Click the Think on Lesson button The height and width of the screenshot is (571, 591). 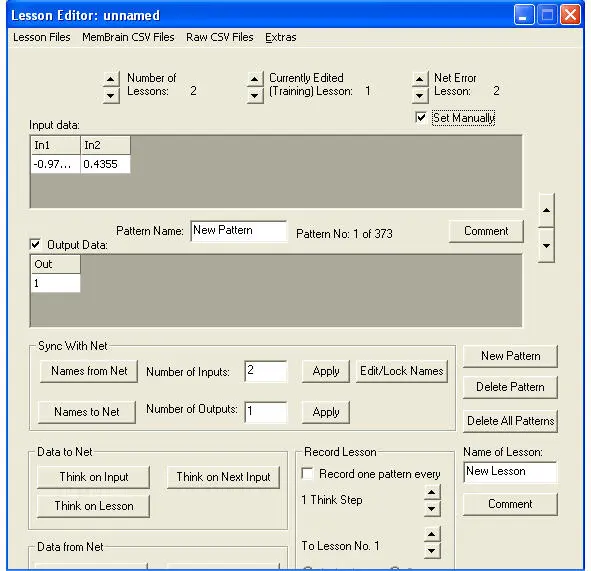[93, 506]
